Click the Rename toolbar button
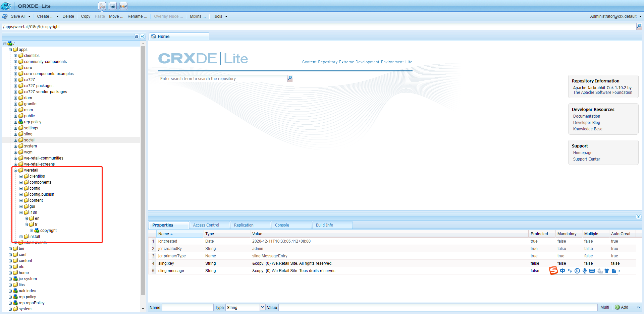Image resolution: width=644 pixels, height=314 pixels. tap(137, 16)
